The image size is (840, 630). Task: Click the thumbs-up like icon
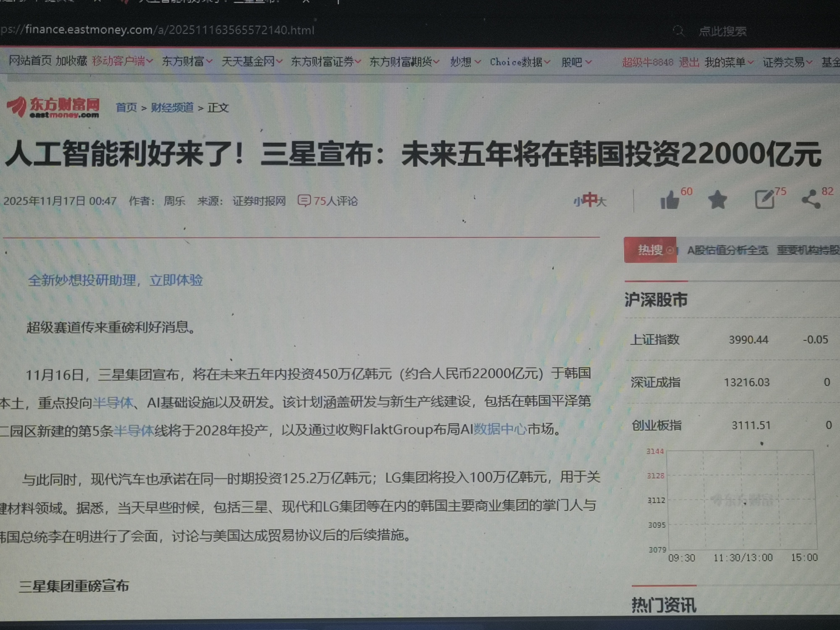(669, 200)
